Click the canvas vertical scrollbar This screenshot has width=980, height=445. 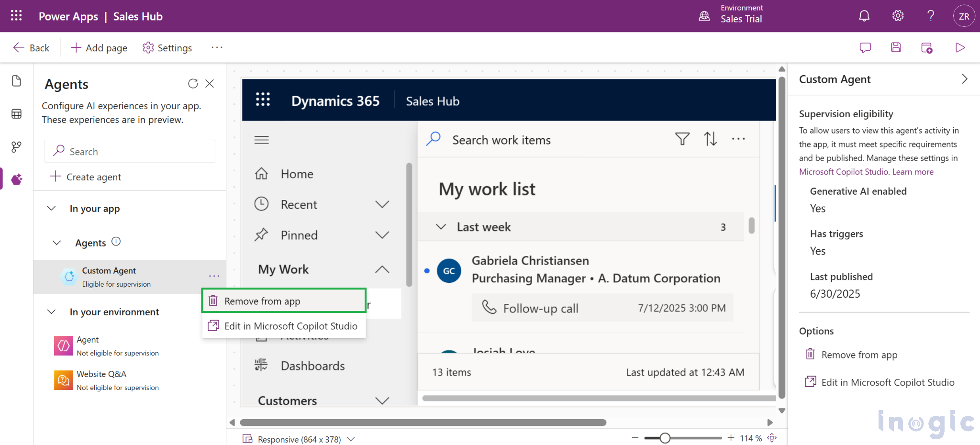(x=782, y=238)
